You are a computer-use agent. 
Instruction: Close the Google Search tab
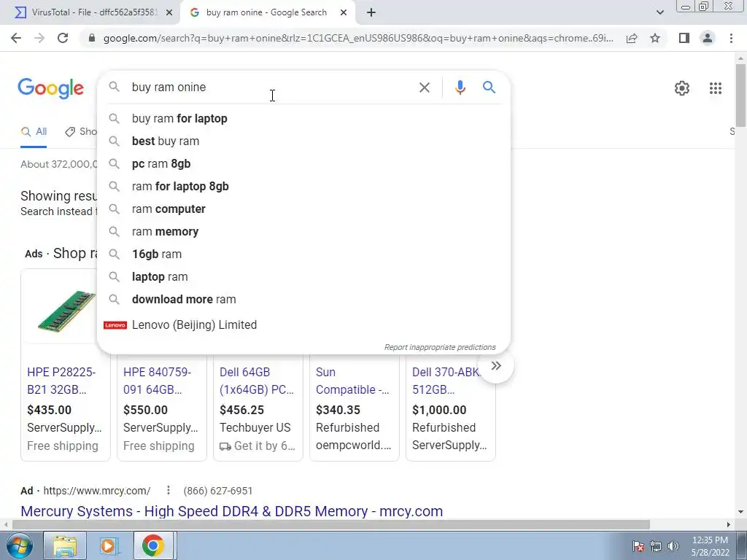coord(344,12)
